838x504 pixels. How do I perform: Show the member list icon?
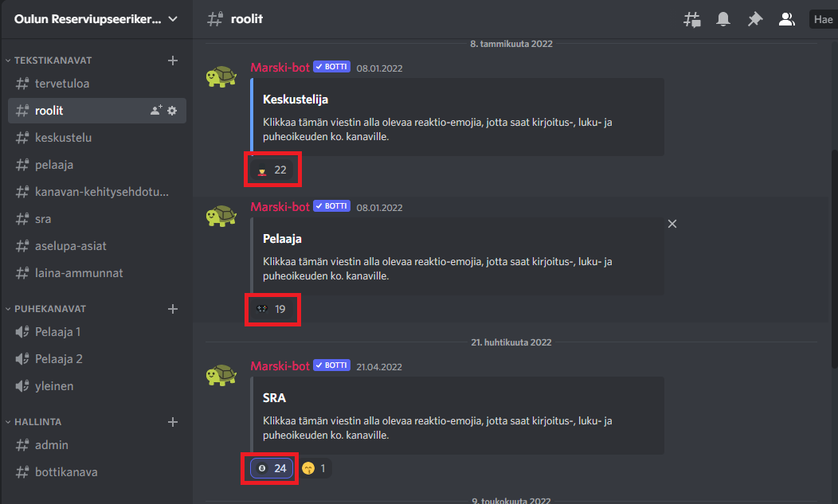(786, 19)
